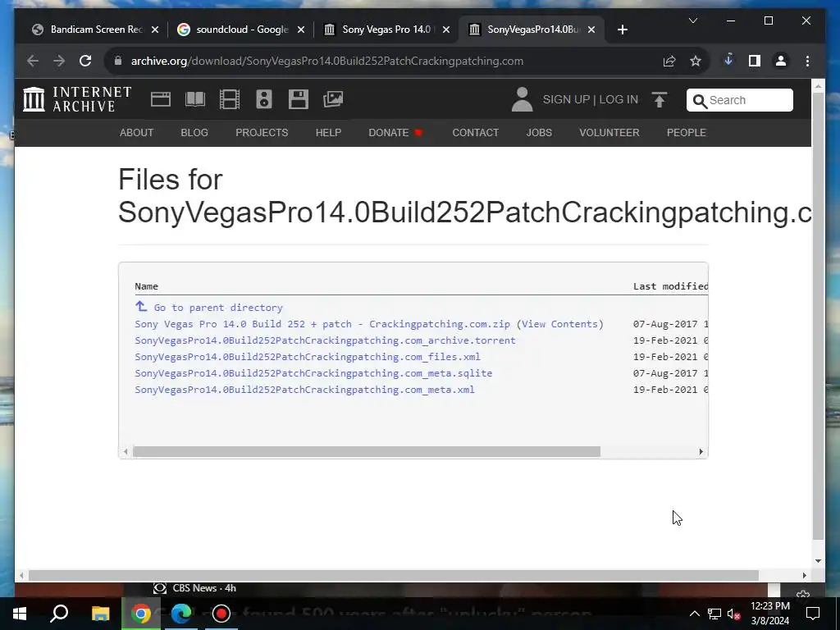Open the PEOPLE menu item
Viewport: 840px width, 630px height.
tap(687, 133)
